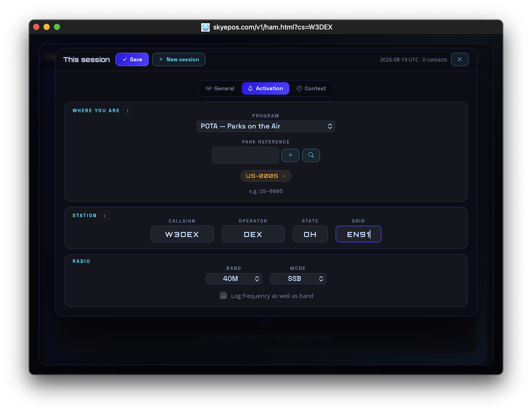The width and height of the screenshot is (532, 413).
Task: Click the macOS yellow minimize button
Action: pyautogui.click(x=47, y=27)
